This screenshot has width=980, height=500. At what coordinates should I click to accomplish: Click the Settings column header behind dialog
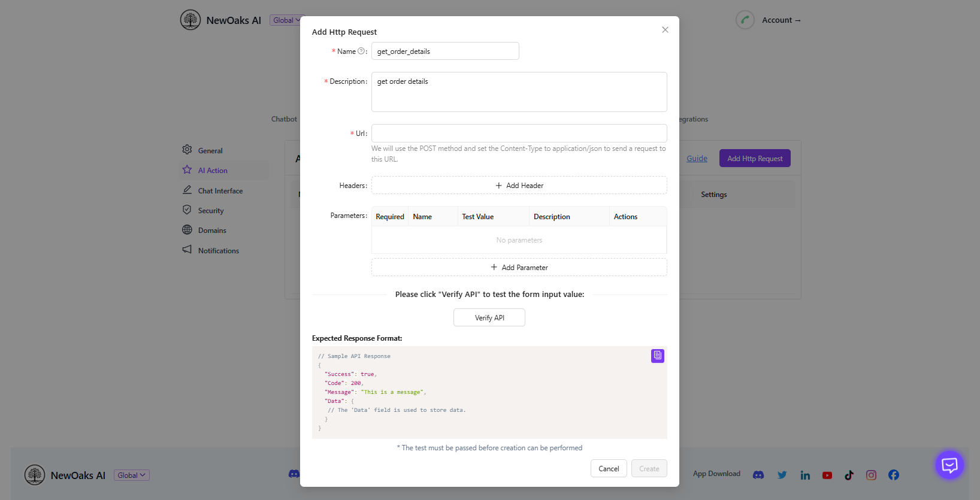pos(714,195)
